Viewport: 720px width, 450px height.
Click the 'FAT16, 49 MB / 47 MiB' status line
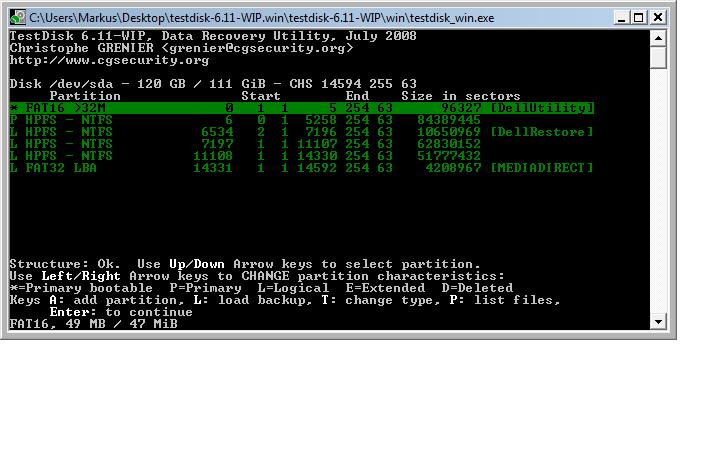click(93, 324)
